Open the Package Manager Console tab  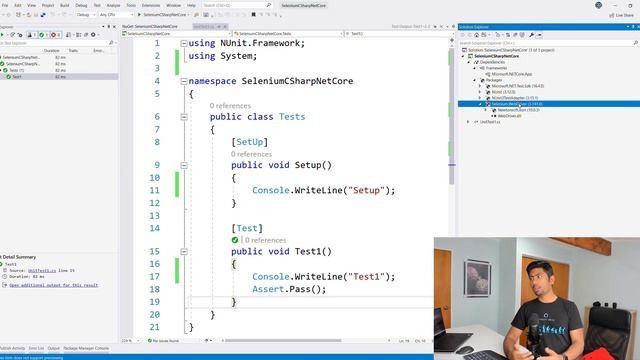click(x=86, y=348)
